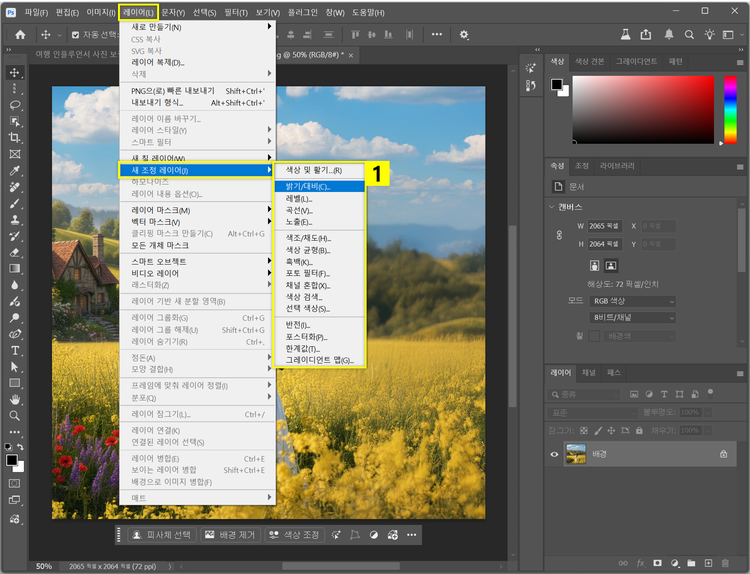Select the Crop tool

click(15, 137)
